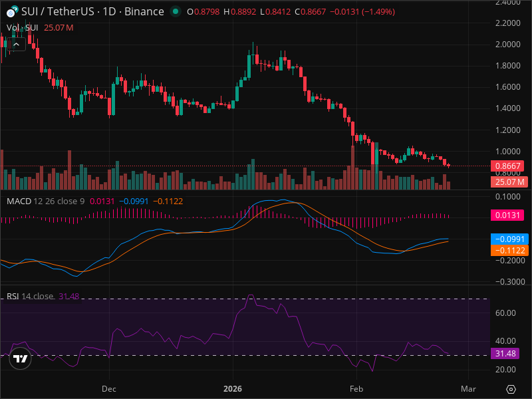The image size is (532, 399).
Task: Click the MACD histogram value 0.0131 in legend
Action: click(x=102, y=201)
